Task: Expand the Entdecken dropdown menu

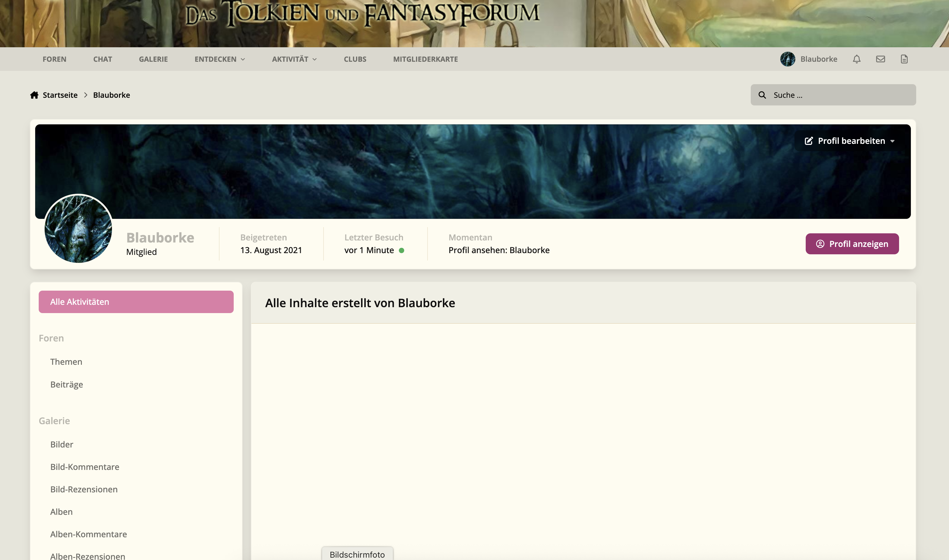Action: 220,59
